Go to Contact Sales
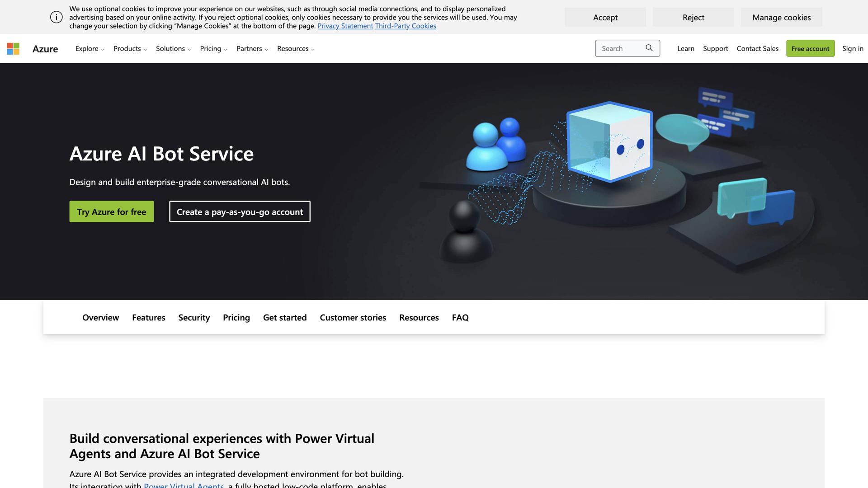Image resolution: width=868 pixels, height=488 pixels. [757, 48]
